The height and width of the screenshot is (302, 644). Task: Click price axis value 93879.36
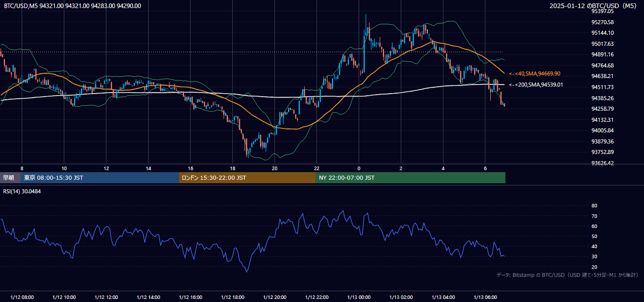[603, 141]
